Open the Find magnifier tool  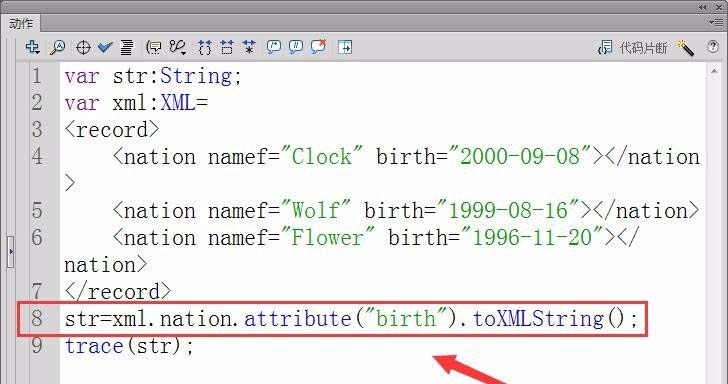tap(58, 47)
